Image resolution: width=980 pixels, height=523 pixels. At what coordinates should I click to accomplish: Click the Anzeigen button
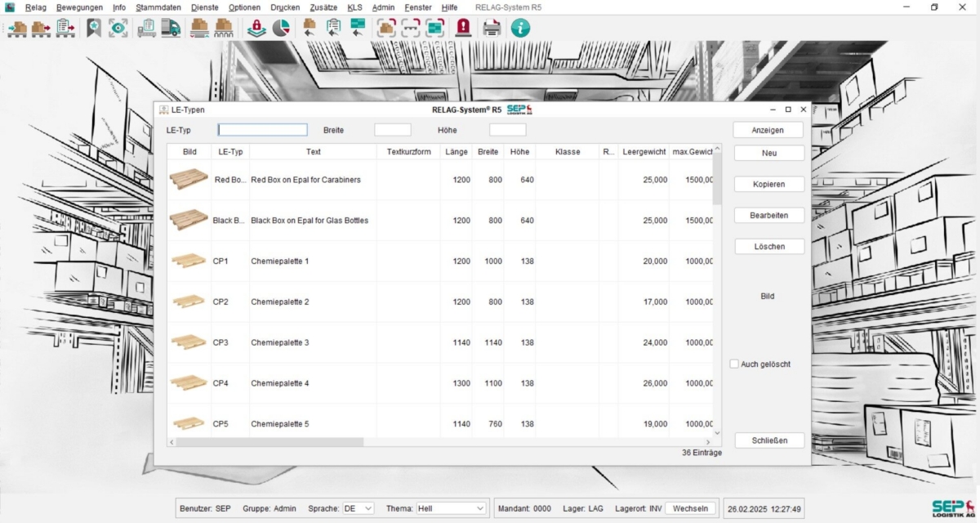[x=768, y=130]
